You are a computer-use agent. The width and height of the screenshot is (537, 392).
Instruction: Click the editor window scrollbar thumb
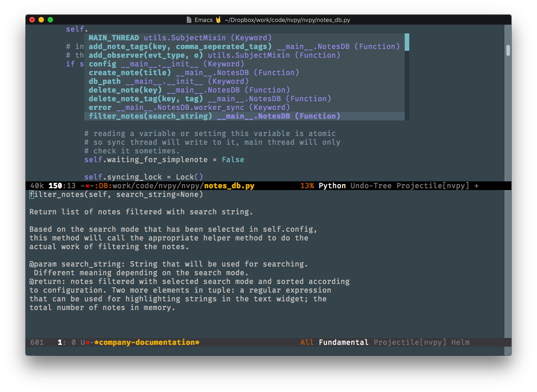(x=508, y=50)
